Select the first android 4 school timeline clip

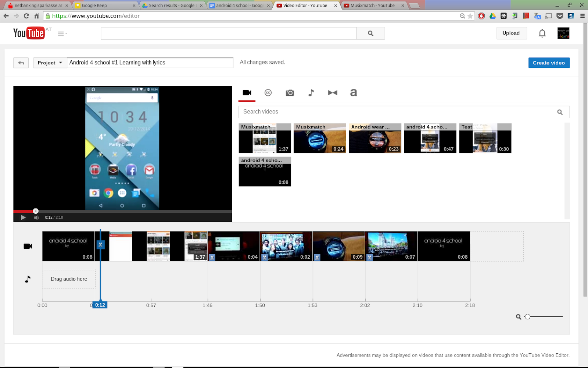(68, 246)
